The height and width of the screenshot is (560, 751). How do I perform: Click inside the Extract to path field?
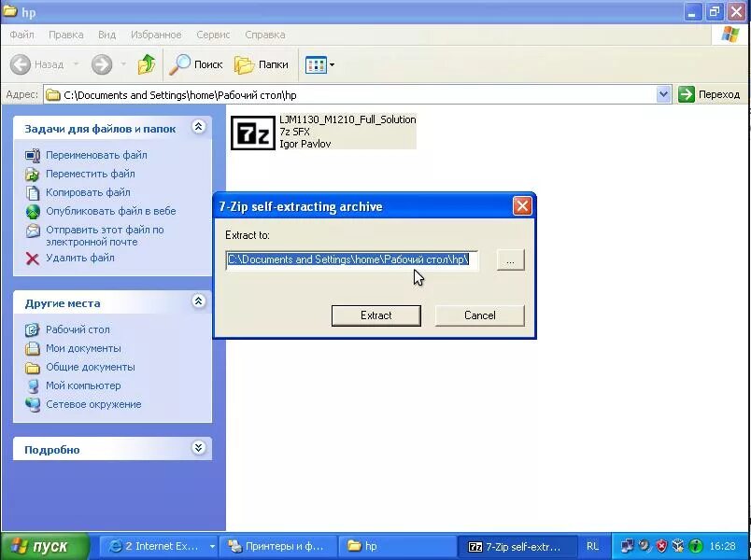click(351, 259)
